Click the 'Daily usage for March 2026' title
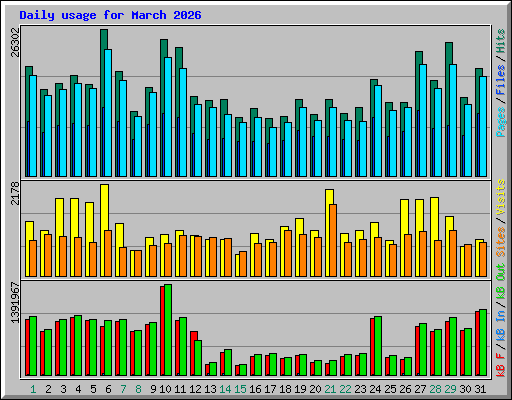The width and height of the screenshot is (512, 400). point(110,15)
